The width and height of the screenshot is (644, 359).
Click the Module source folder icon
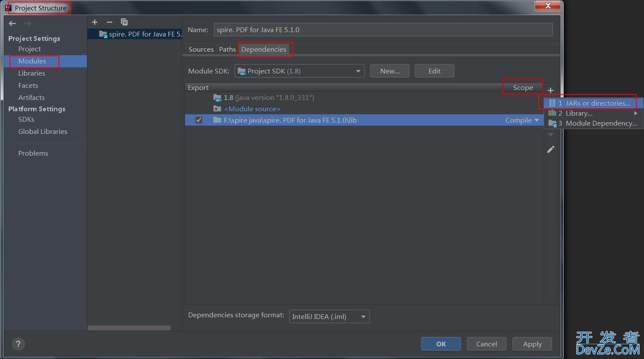pyautogui.click(x=217, y=109)
